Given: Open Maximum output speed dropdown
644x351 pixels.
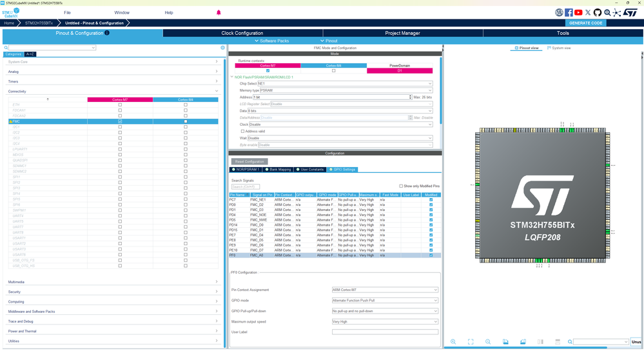Looking at the screenshot, I should [x=385, y=322].
